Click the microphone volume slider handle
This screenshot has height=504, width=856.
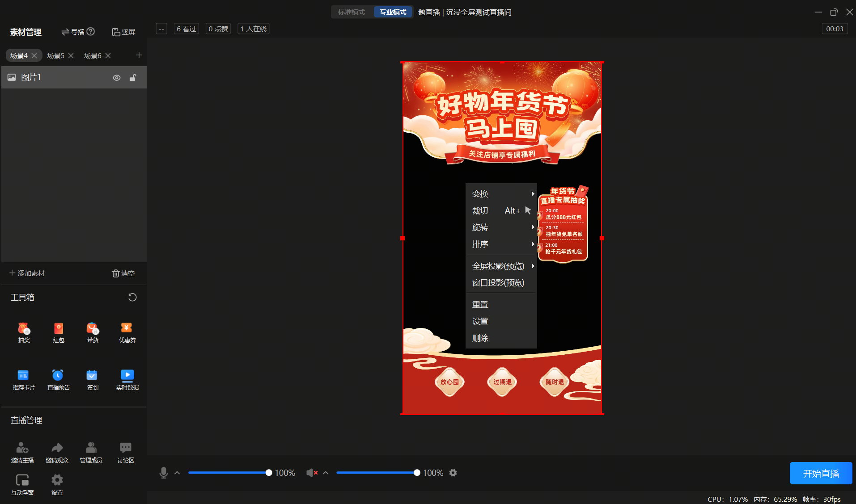[x=269, y=473]
